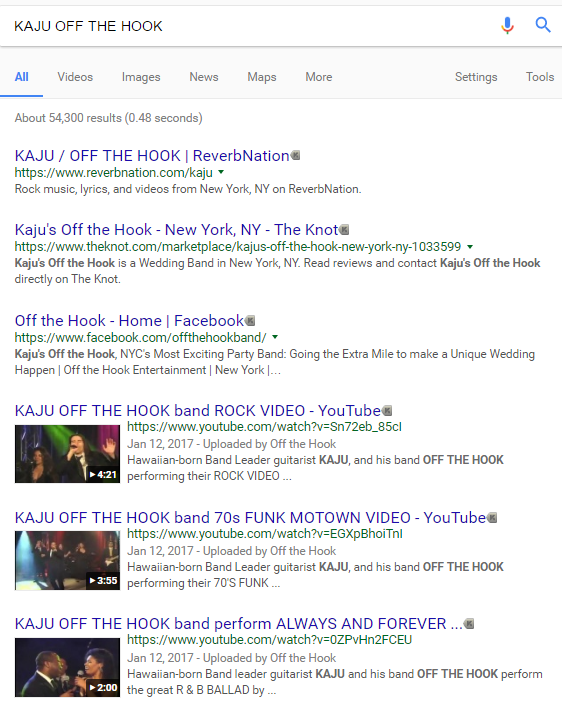This screenshot has width=562, height=718.
Task: Select the All results tab
Action: tap(22, 77)
